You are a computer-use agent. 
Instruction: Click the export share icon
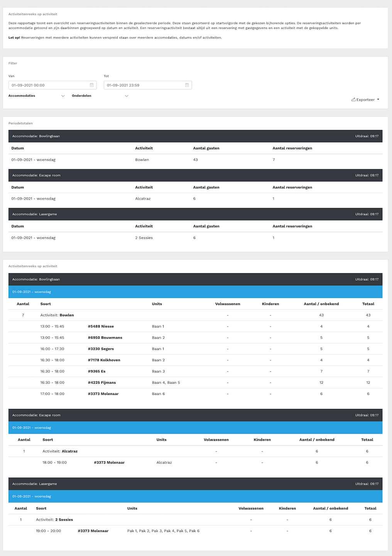tap(353, 100)
